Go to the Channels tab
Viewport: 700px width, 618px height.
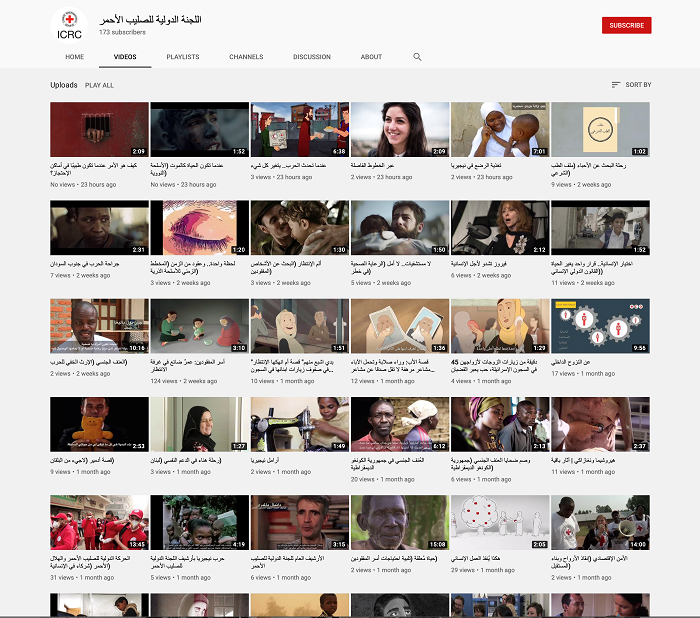(246, 57)
